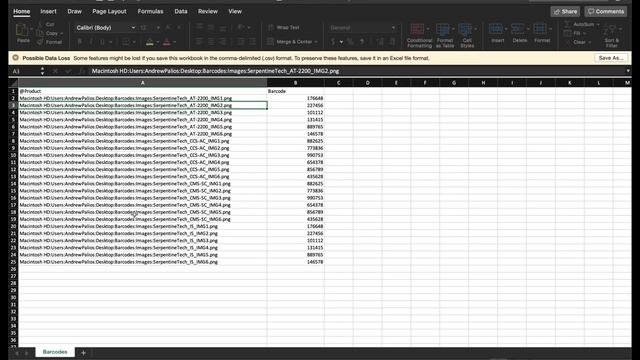The height and width of the screenshot is (360, 640).
Task: Select cell SerpentineTech_CCS-AC_IMG1.png path
Action: pyautogui.click(x=143, y=141)
